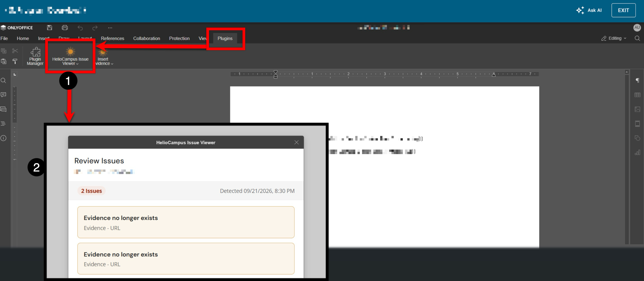This screenshot has width=644, height=281.
Task: Undo the last action
Action: [x=80, y=28]
